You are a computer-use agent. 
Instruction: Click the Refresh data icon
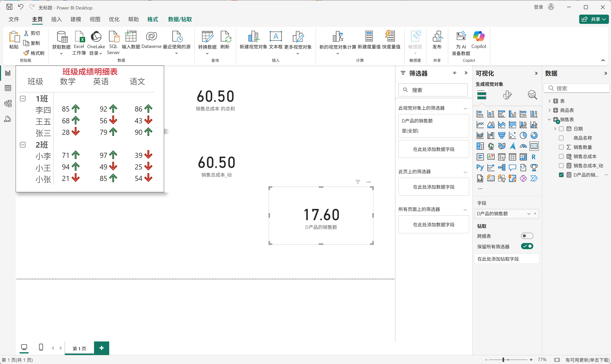[225, 37]
